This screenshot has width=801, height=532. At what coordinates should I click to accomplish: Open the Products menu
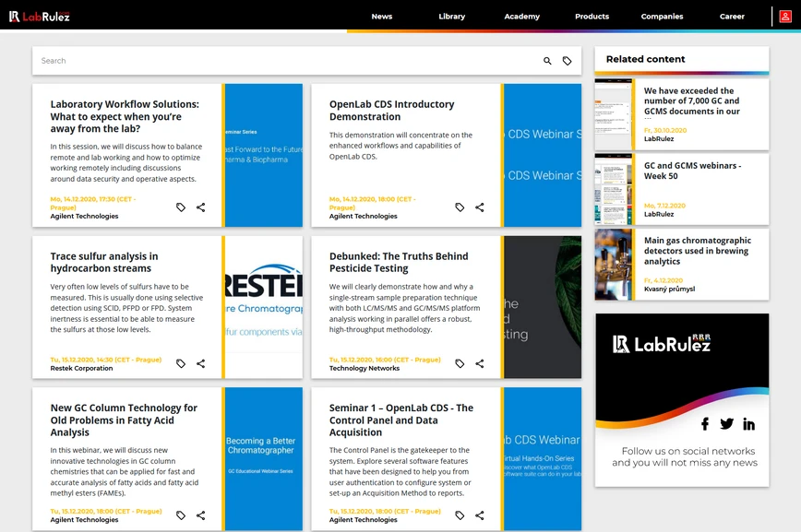(x=592, y=17)
